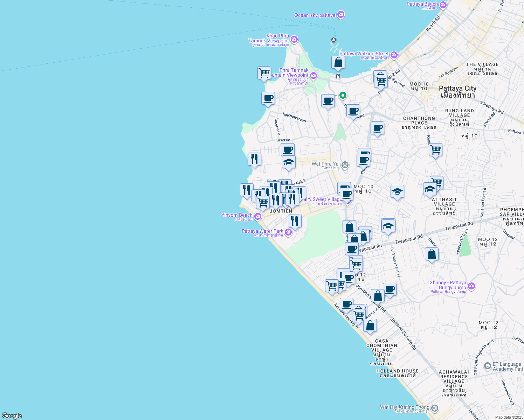The height and width of the screenshot is (420, 524).
Task: Click the Yinyom Beach camera marker
Action: [x=258, y=216]
